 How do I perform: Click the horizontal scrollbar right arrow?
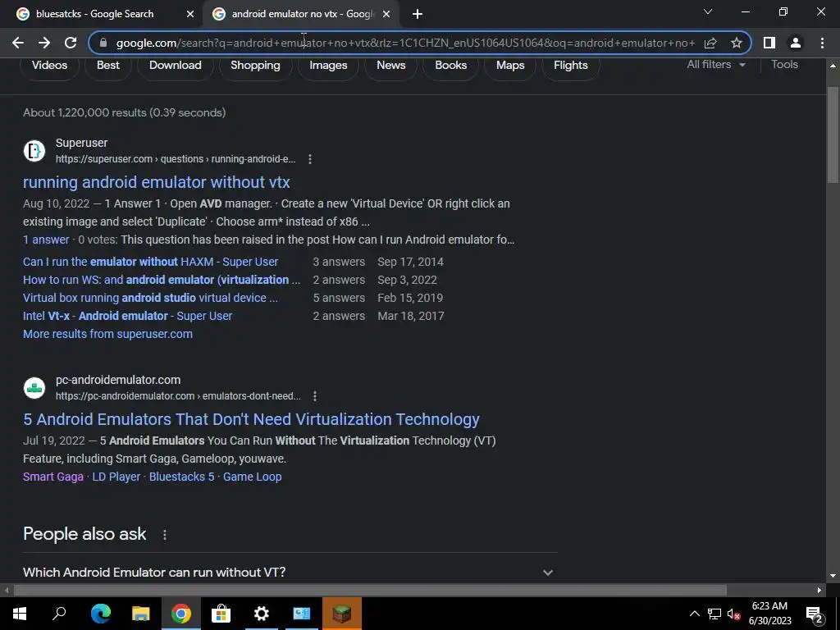(819, 591)
